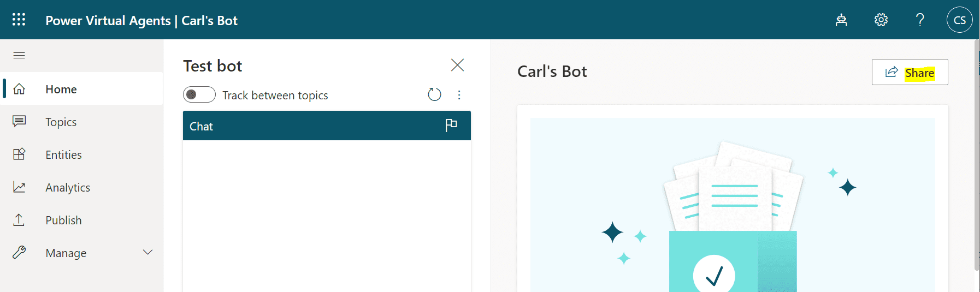Open the test bot icon in header
This screenshot has height=292, width=980.
tap(841, 20)
